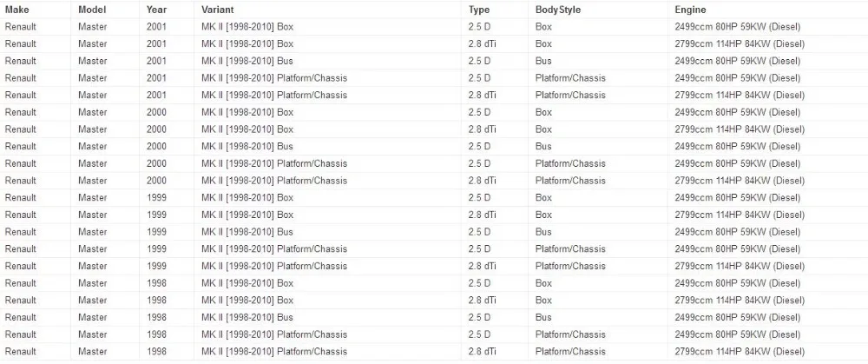
Task: Select the 2000 Bus BodyStyle cell
Action: click(x=598, y=146)
